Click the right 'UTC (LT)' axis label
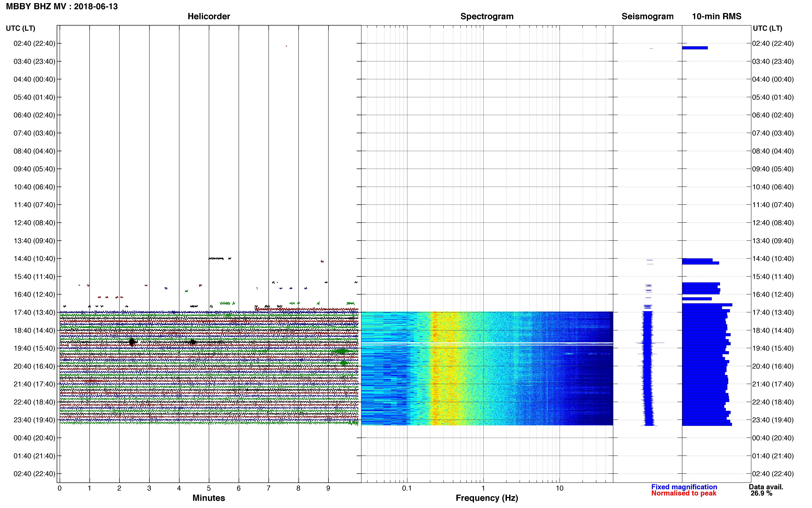812x508 pixels. pos(767,28)
